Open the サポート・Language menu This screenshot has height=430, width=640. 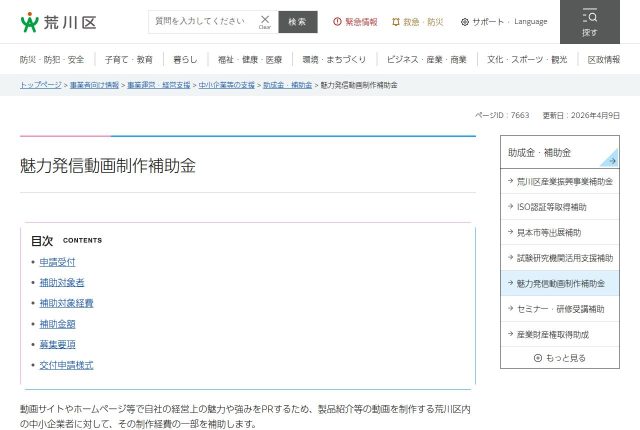pyautogui.click(x=504, y=22)
